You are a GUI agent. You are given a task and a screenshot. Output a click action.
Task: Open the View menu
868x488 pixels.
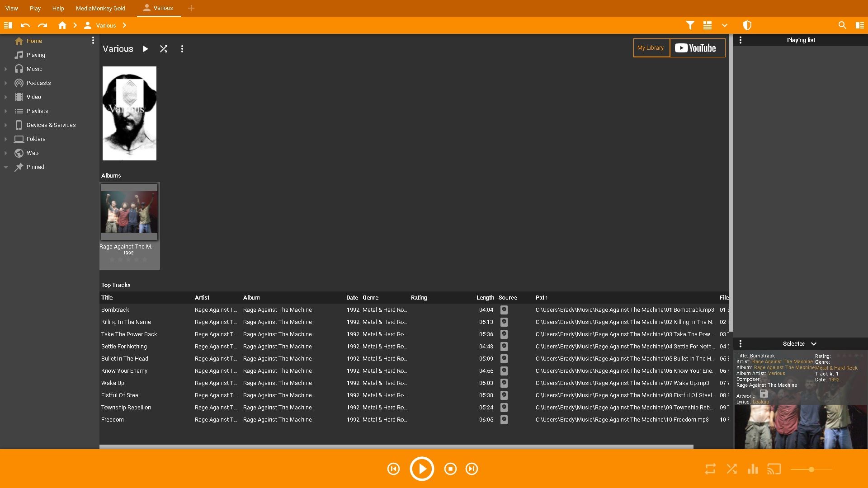[x=12, y=8]
